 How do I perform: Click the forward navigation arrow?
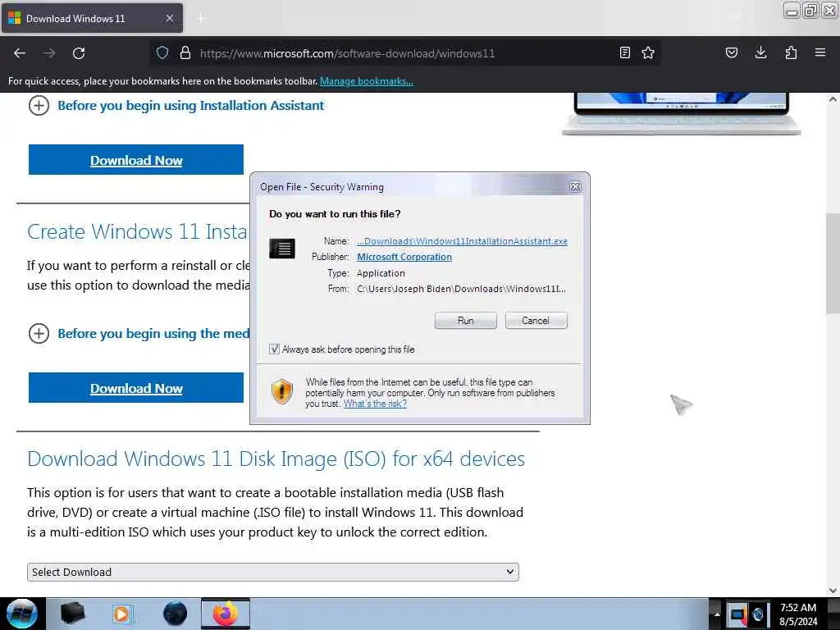pos(48,53)
